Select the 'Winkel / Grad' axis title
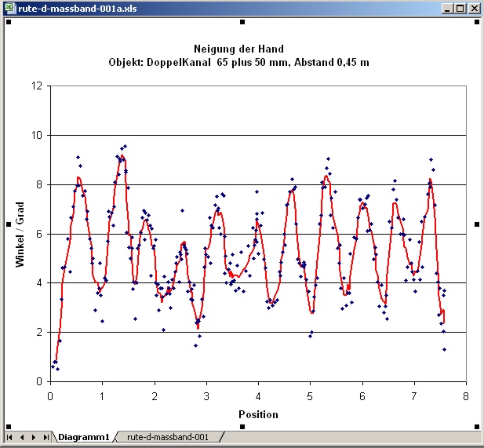484x448 pixels. [x=20, y=233]
